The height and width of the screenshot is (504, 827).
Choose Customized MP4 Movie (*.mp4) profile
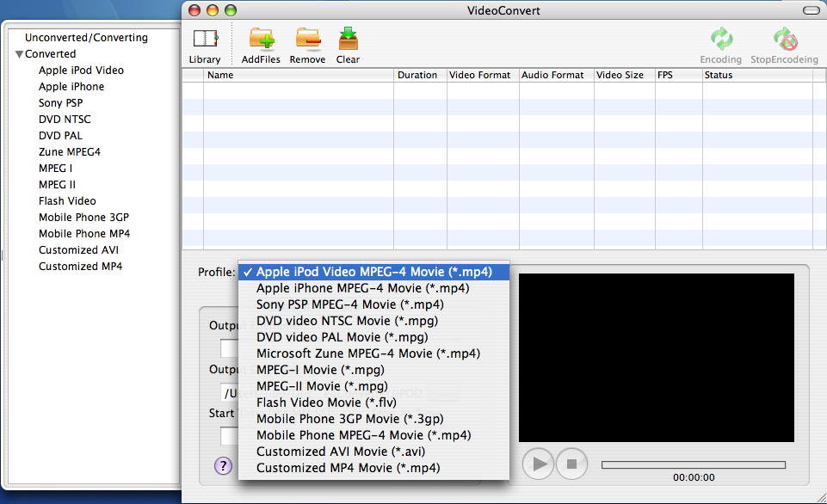point(374,468)
